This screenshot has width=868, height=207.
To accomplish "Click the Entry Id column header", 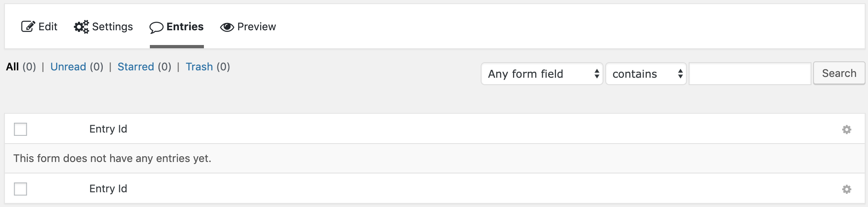I will tap(108, 129).
